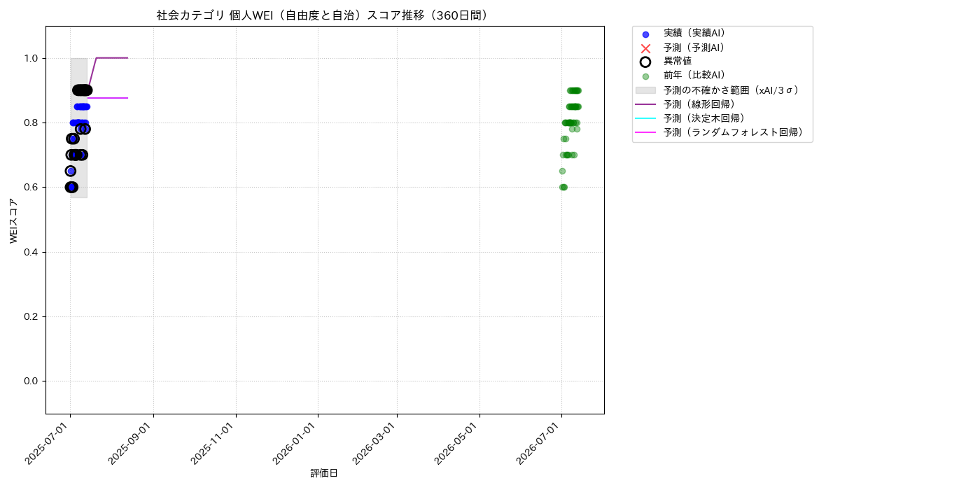
Task: Click the purple 線形回帰 line sample in legend
Action: pos(645,104)
